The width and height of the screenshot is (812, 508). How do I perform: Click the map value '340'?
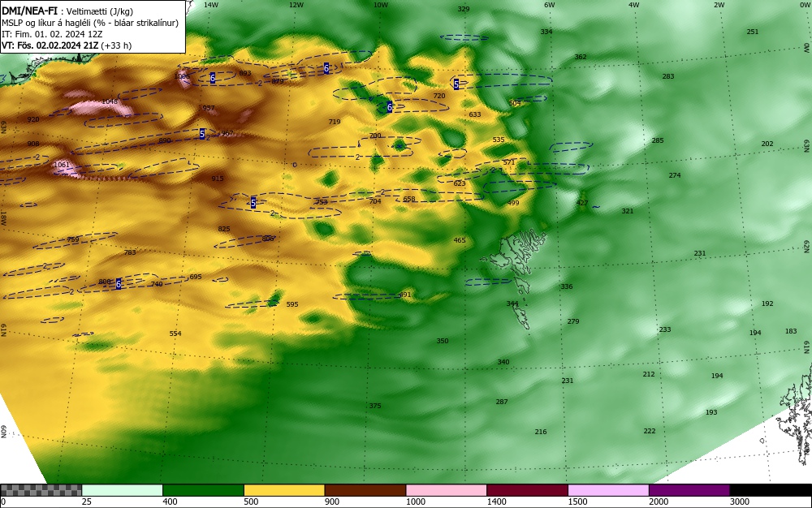[503, 362]
